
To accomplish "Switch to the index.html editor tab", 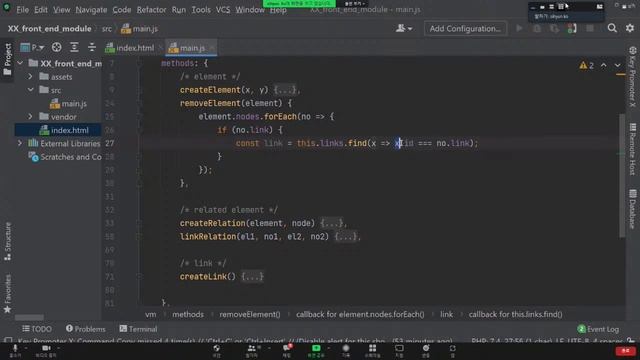I will 130,48.
